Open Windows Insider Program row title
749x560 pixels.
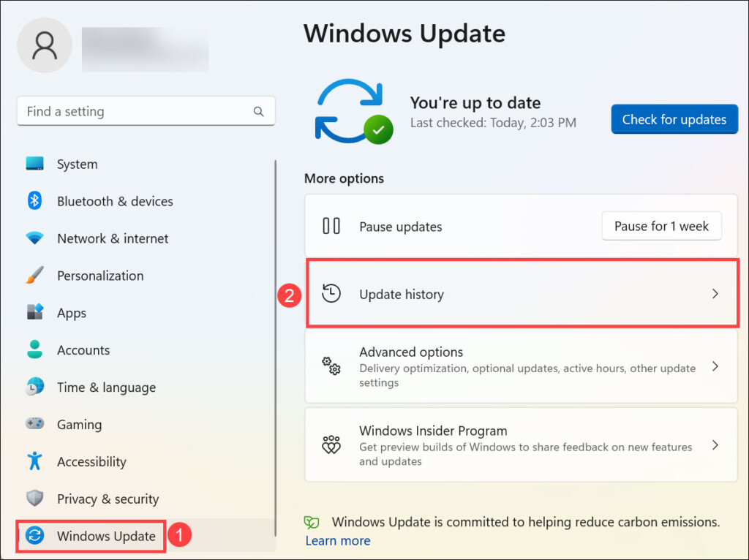433,431
